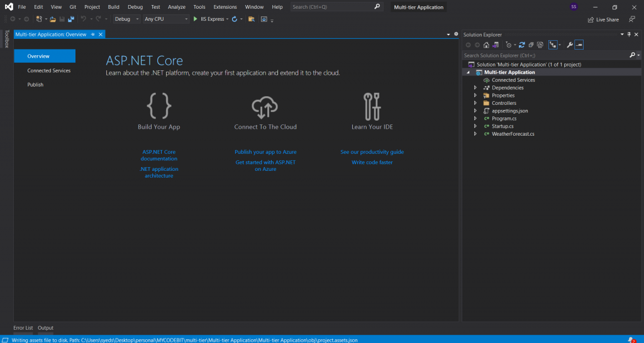
Task: Click the Pending Changes Filter clock icon
Action: click(x=509, y=45)
